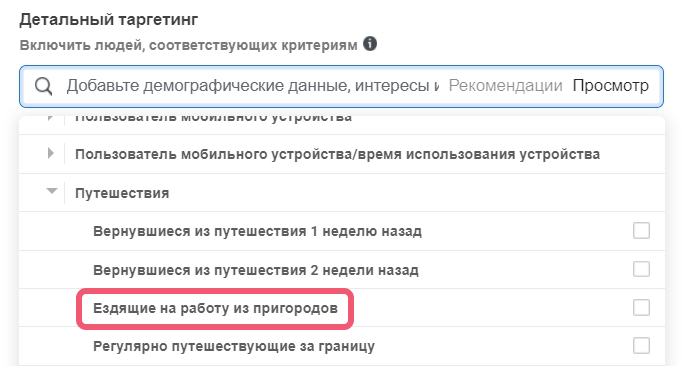This screenshot has height=366, width=684.
Task: Select the Путешествия category label
Action: click(122, 193)
